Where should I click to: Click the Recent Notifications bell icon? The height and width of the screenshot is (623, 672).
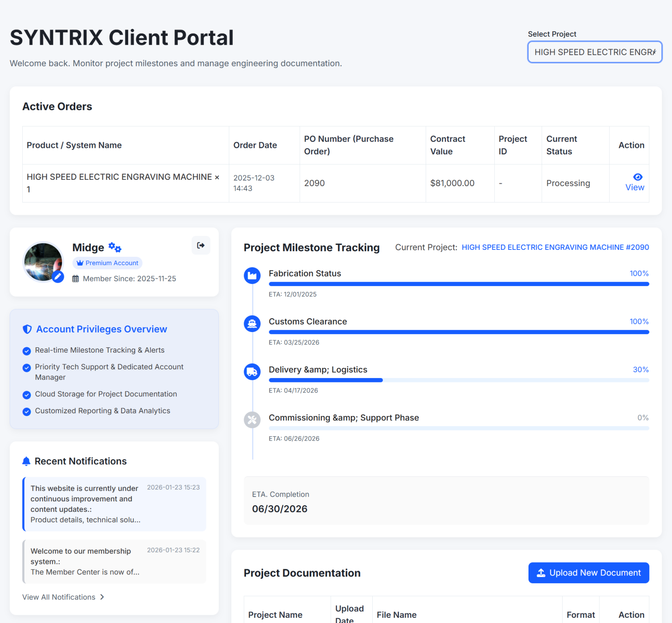tap(26, 461)
